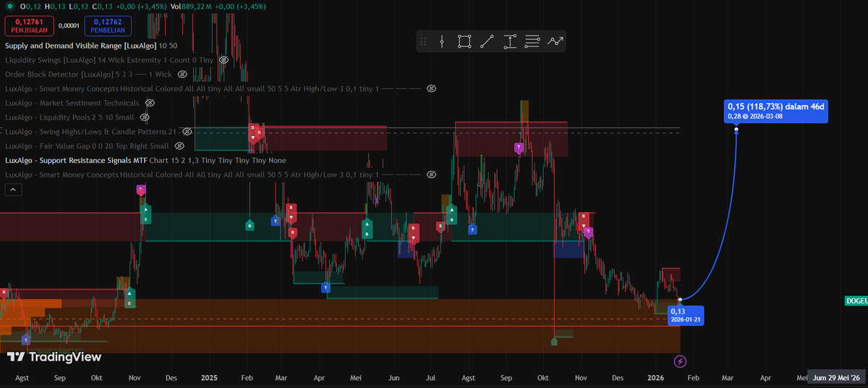This screenshot has width=868, height=388.
Task: Toggle visibility of Liquidity Pools indicator
Action: click(x=144, y=117)
